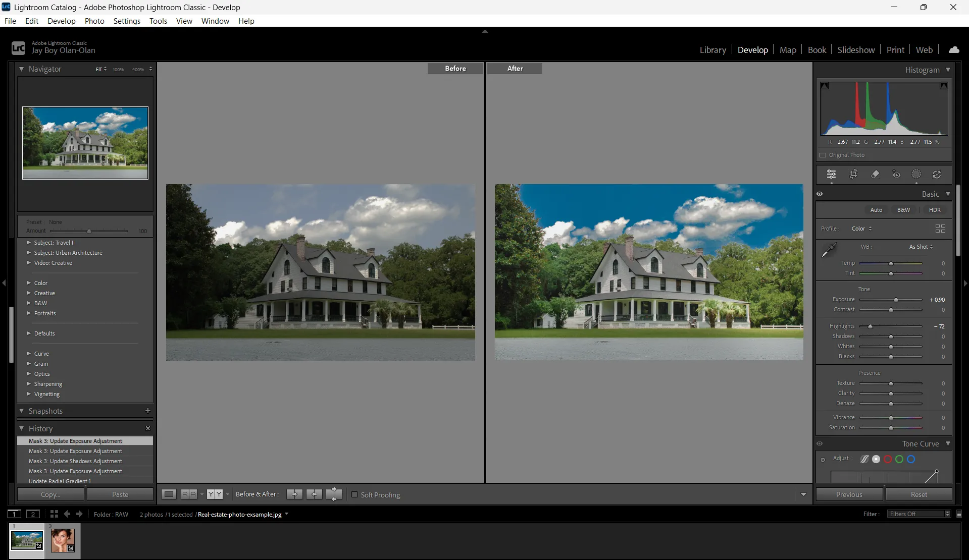This screenshot has height=560, width=969.
Task: Click the Auto tone button
Action: 876,210
